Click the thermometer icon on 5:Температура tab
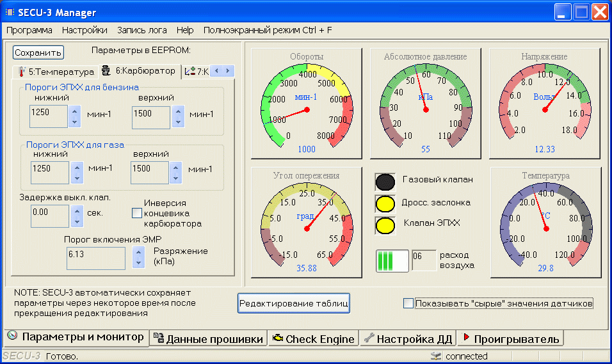This screenshot has height=364, width=612. tap(22, 72)
